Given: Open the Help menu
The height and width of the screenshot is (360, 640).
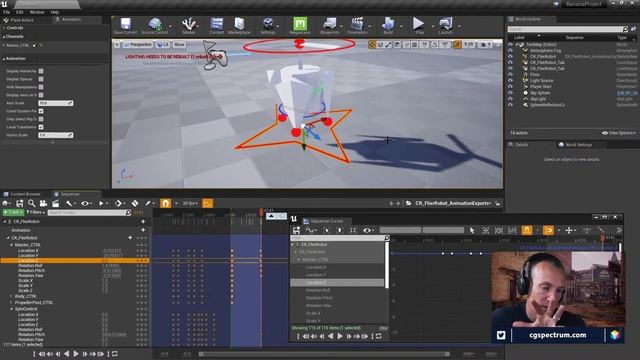Looking at the screenshot, I should click(x=55, y=12).
